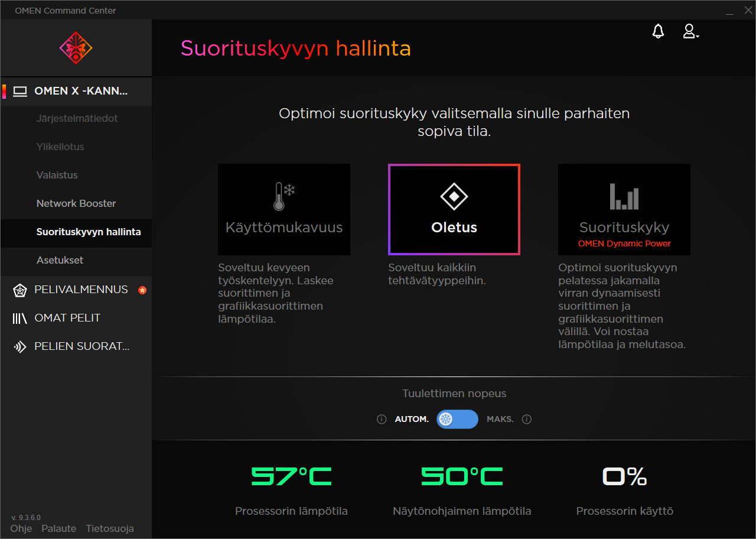Click the 0% processor usage value
Viewport: 756px width, 539px height.
(x=625, y=476)
